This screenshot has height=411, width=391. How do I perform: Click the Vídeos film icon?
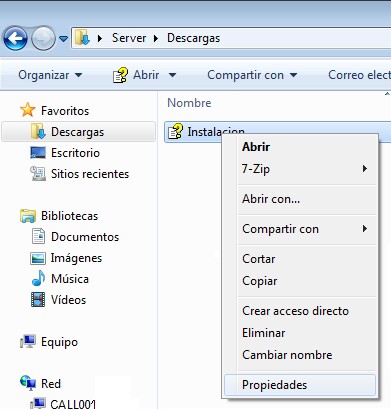tap(38, 299)
